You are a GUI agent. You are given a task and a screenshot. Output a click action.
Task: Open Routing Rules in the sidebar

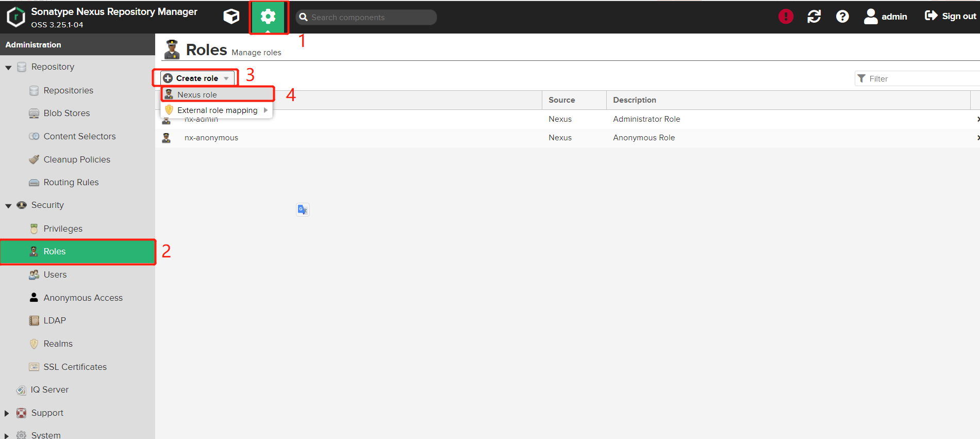point(71,182)
